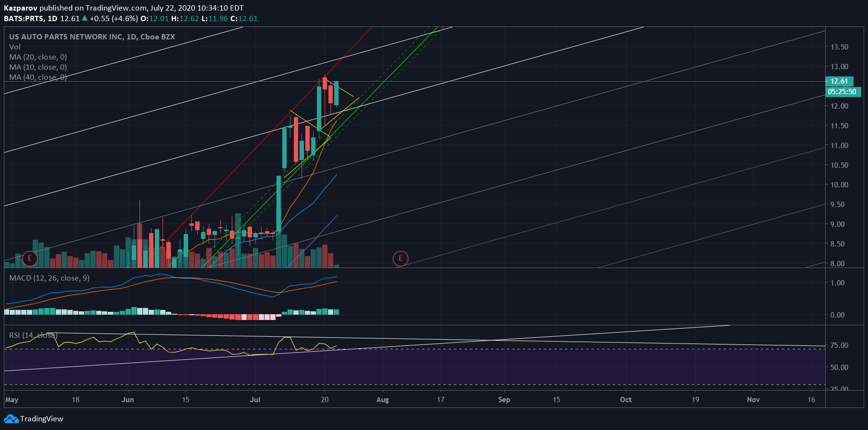Click the 16 date label on time axis
The height and width of the screenshot is (430, 868).
pos(811,400)
